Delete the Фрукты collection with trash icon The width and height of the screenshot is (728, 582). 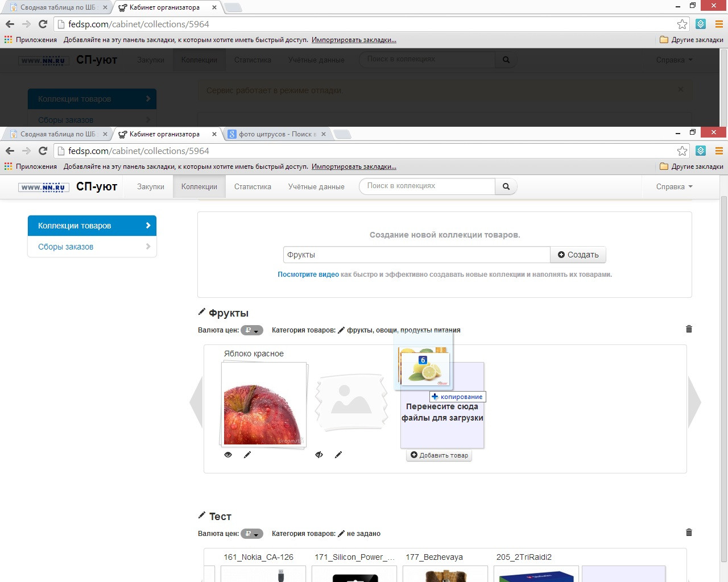click(x=689, y=329)
